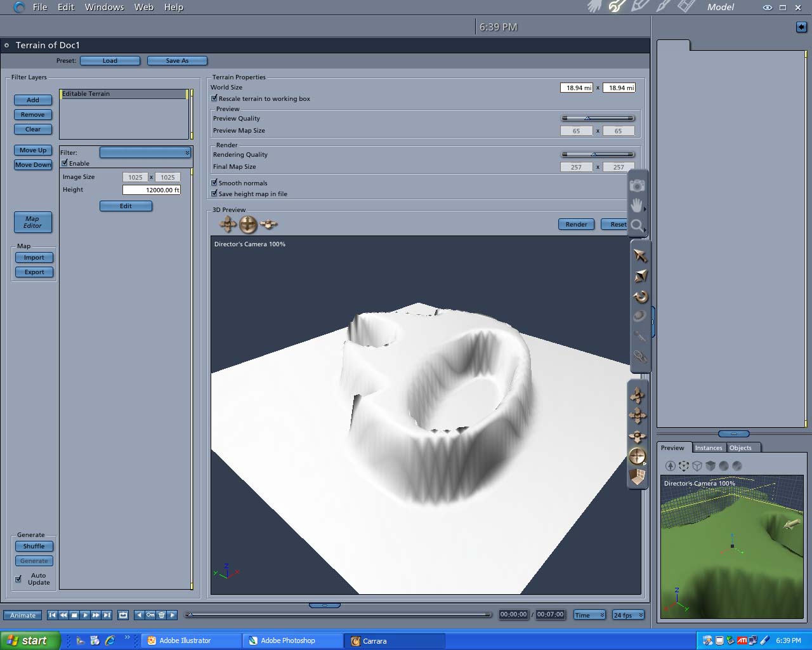Open the Time display dropdown
Viewport: 812px width, 650px height.
(589, 615)
